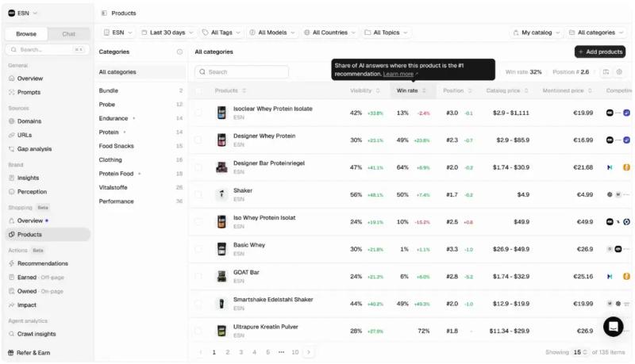Image resolution: width=635 pixels, height=364 pixels.
Task: Open the Domains sources icon
Action: coord(11,121)
